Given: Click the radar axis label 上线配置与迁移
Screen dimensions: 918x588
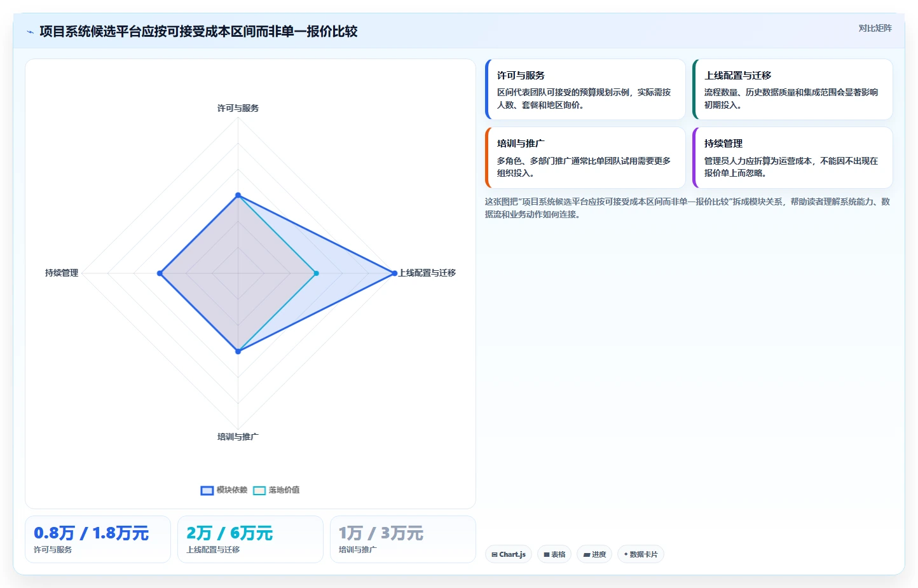Looking at the screenshot, I should pyautogui.click(x=427, y=273).
